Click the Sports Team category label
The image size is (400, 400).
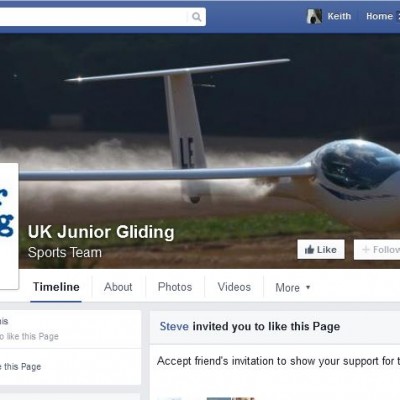tap(65, 252)
